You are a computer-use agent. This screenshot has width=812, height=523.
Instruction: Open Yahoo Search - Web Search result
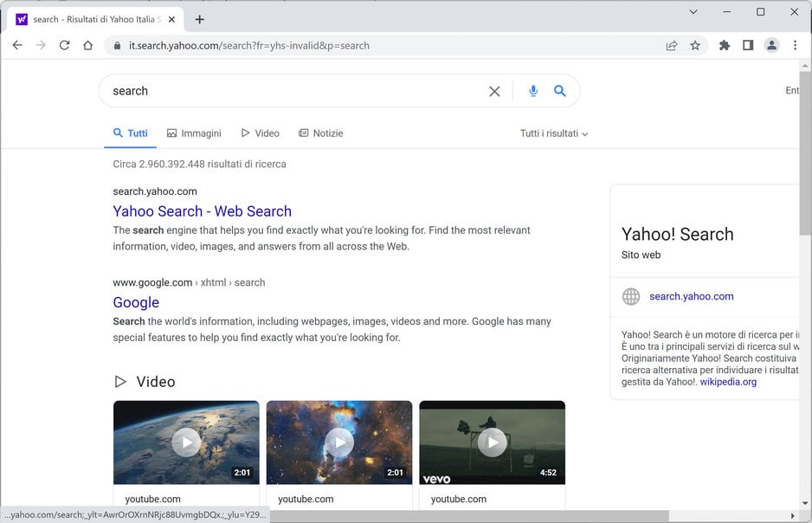pos(202,211)
